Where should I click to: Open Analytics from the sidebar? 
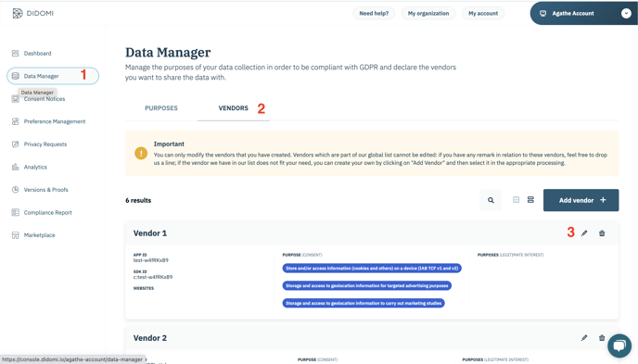coord(35,167)
